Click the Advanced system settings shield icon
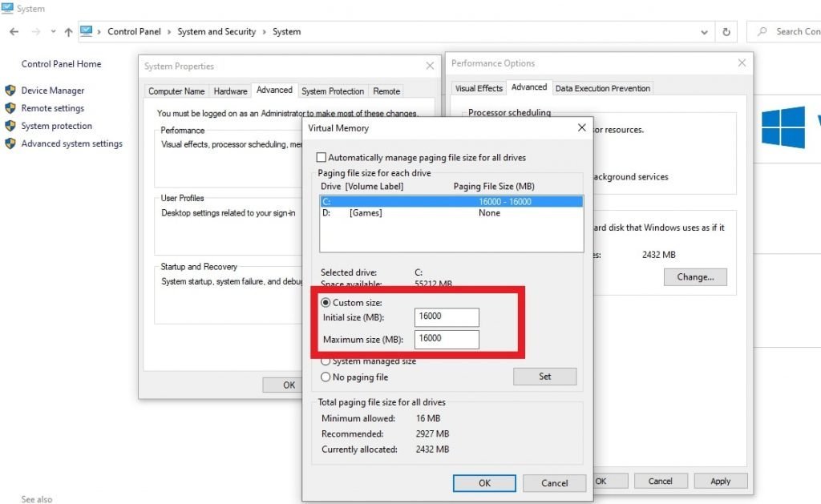Image resolution: width=821 pixels, height=504 pixels. click(10, 144)
